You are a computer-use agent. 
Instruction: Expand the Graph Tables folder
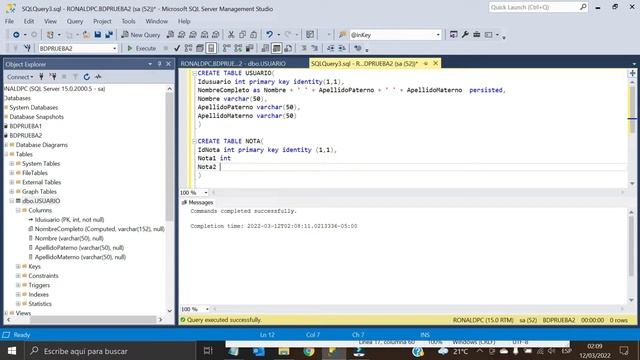click(x=12, y=191)
